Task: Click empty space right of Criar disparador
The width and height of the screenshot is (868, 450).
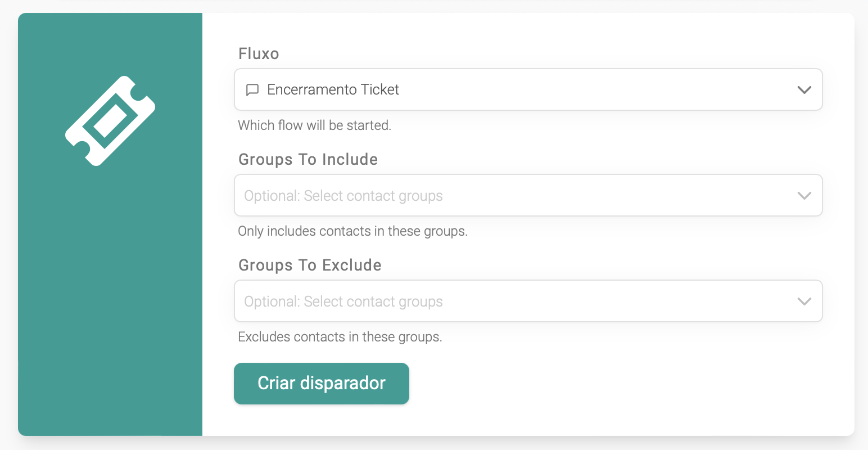Action: (562, 384)
